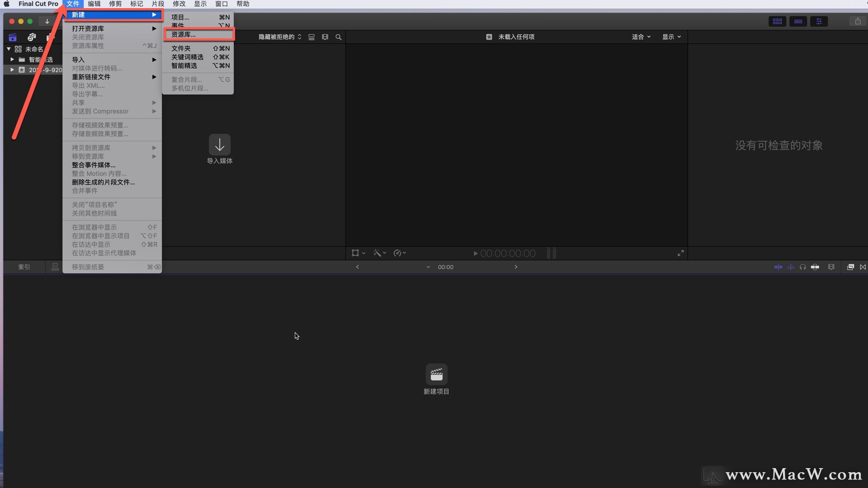Open the 编辑 menu in menu bar

(94, 4)
